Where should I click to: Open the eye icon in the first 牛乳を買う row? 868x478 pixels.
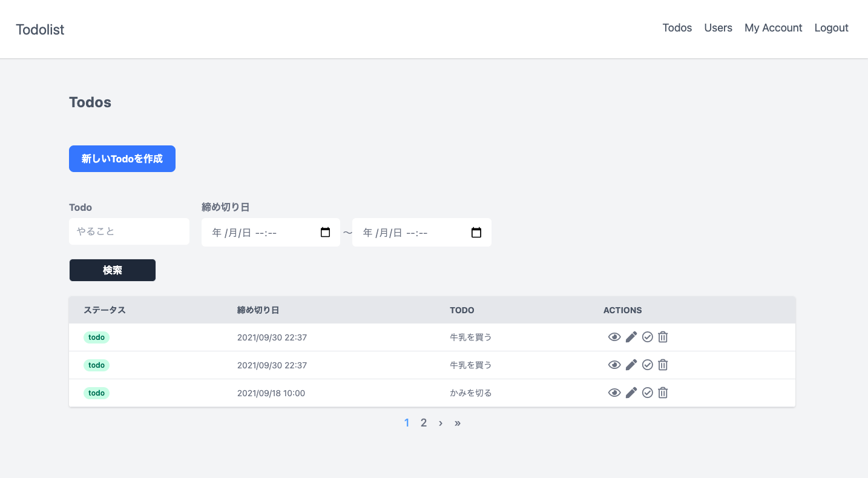[x=614, y=337]
